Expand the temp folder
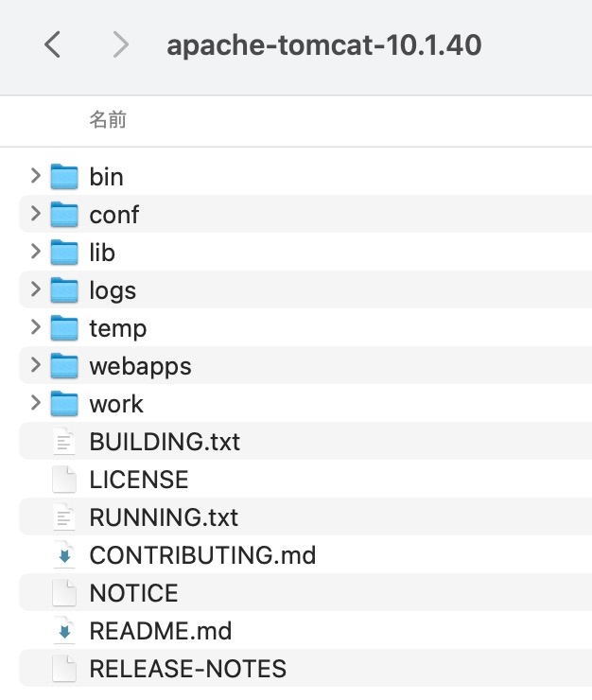592x700 pixels. coord(36,327)
